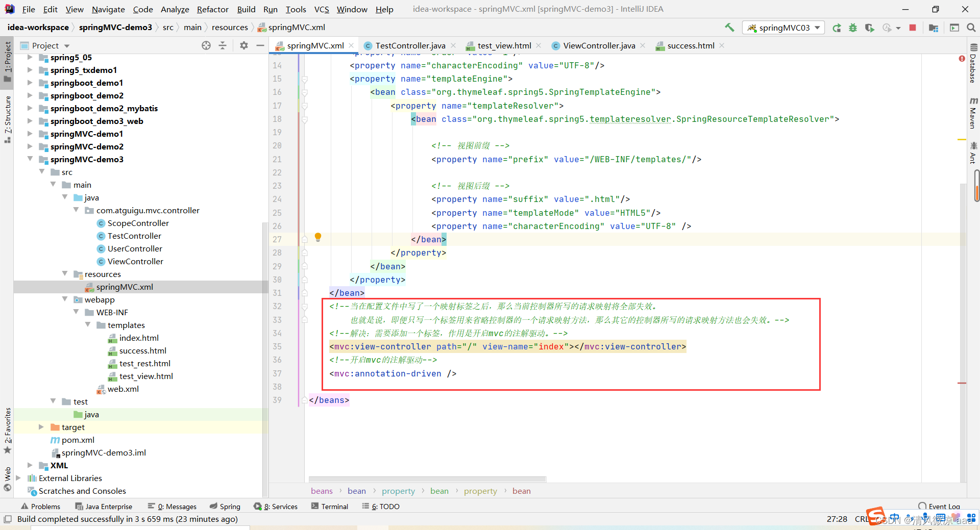Click the red error indicator in editor corner
This screenshot has height=530, width=980.
point(962,59)
